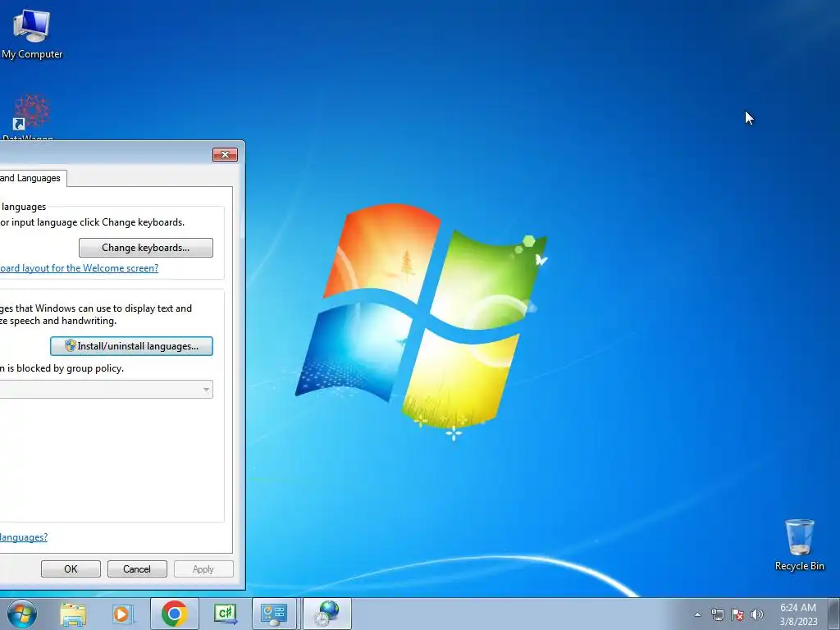Open the C# application on taskbar
Screen dimensions: 840x630
tap(225, 614)
